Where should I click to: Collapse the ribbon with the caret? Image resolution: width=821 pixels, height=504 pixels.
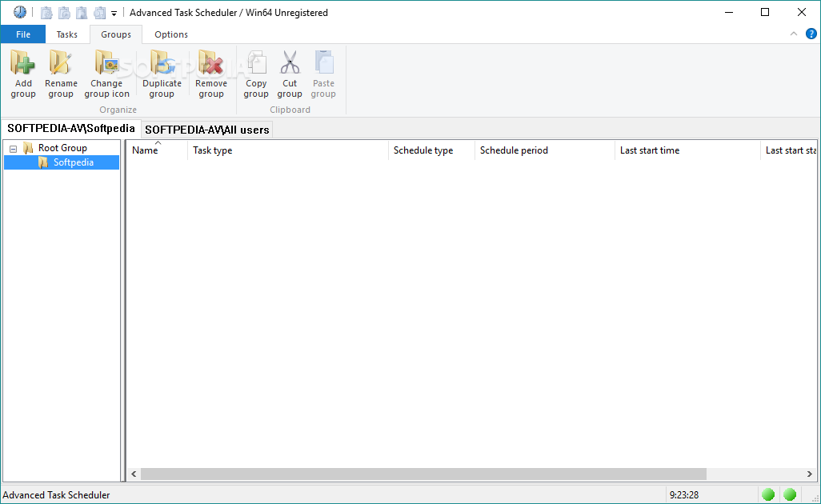794,34
